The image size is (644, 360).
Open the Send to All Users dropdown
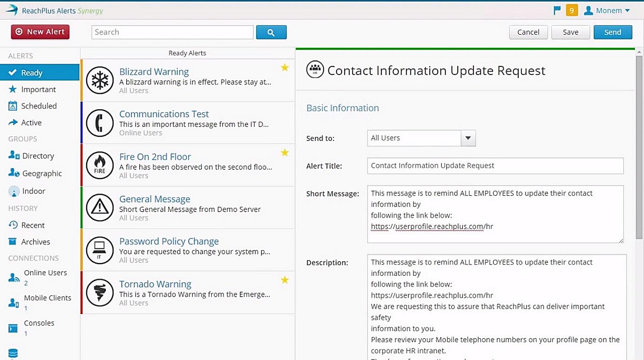pyautogui.click(x=468, y=138)
